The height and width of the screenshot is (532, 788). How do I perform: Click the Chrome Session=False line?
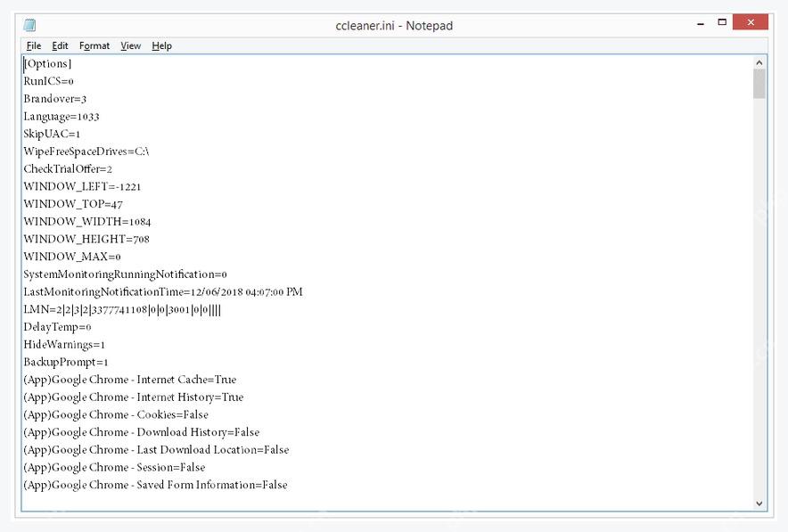click(x=114, y=467)
